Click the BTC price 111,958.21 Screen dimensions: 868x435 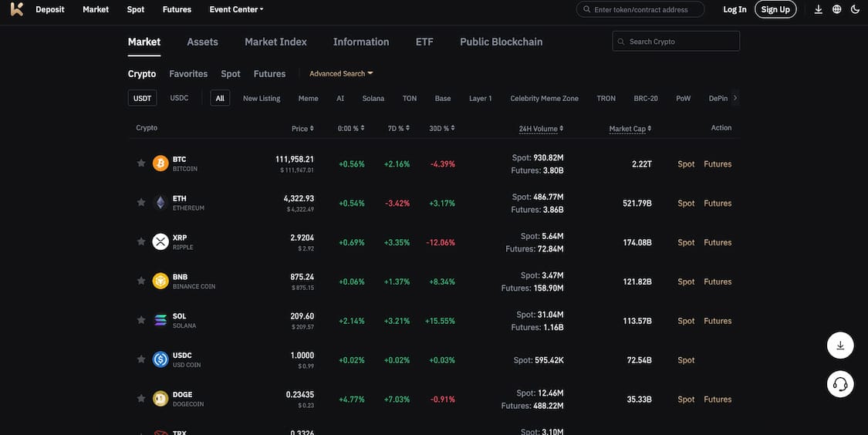click(295, 159)
